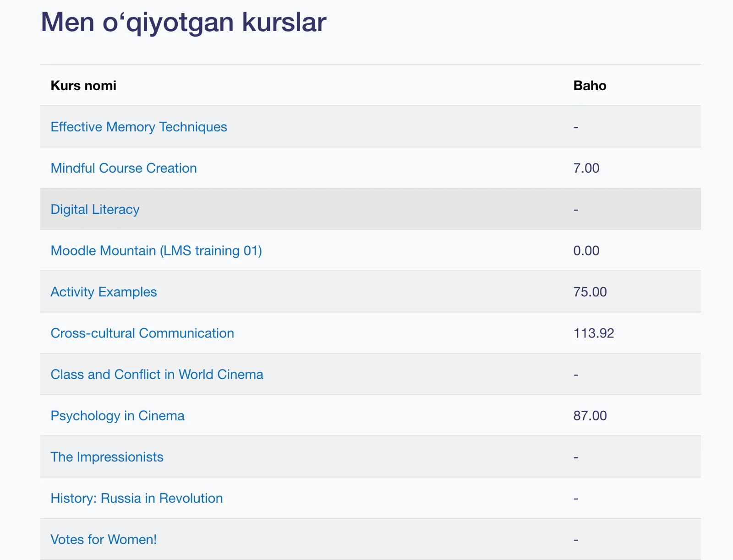Open History: Russia in Revolution course

pos(137,498)
